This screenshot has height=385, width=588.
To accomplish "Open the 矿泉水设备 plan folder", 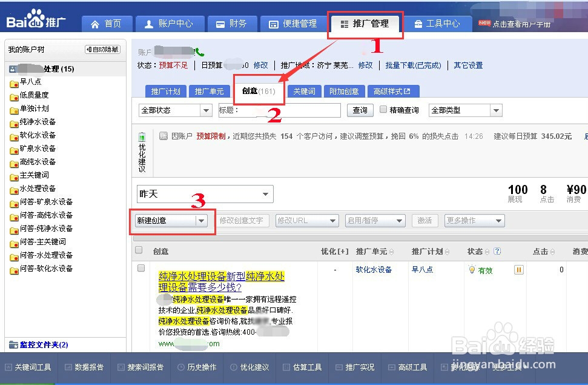I will tap(33, 149).
